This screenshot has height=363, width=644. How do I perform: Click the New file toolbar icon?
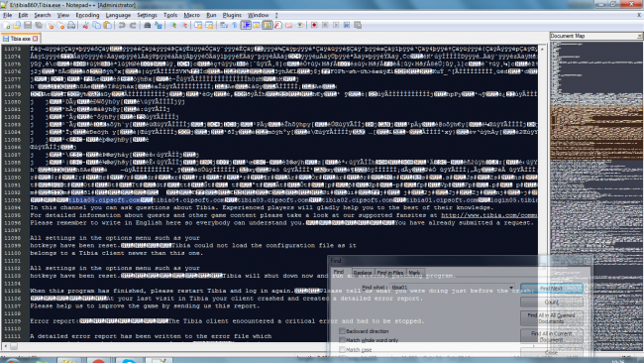7,26
